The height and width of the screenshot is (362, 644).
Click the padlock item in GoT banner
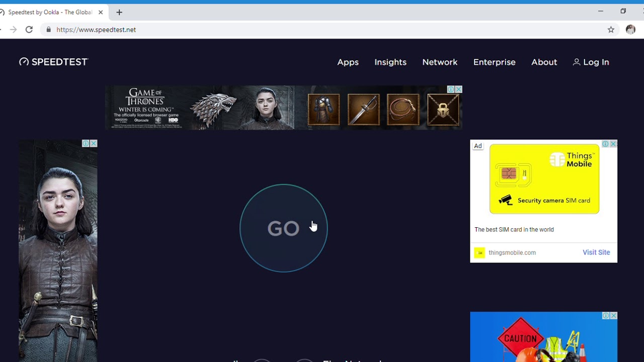pyautogui.click(x=443, y=109)
